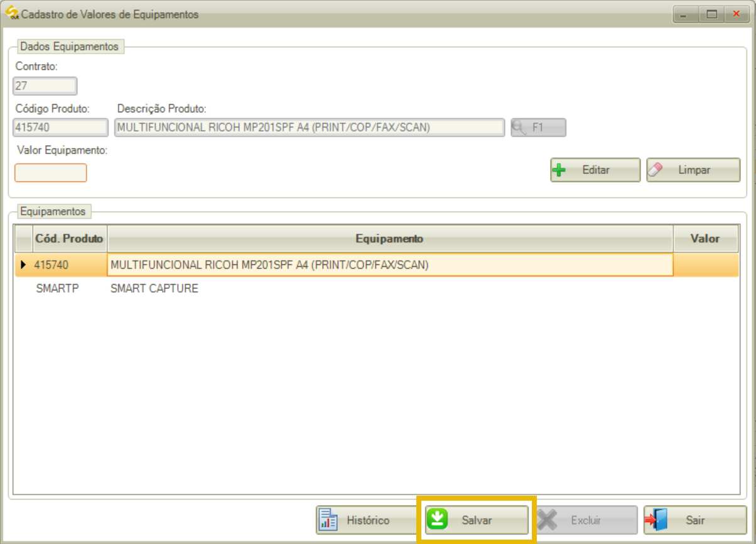Click the Descrição Produto field
The width and height of the screenshot is (756, 544).
pyautogui.click(x=310, y=128)
